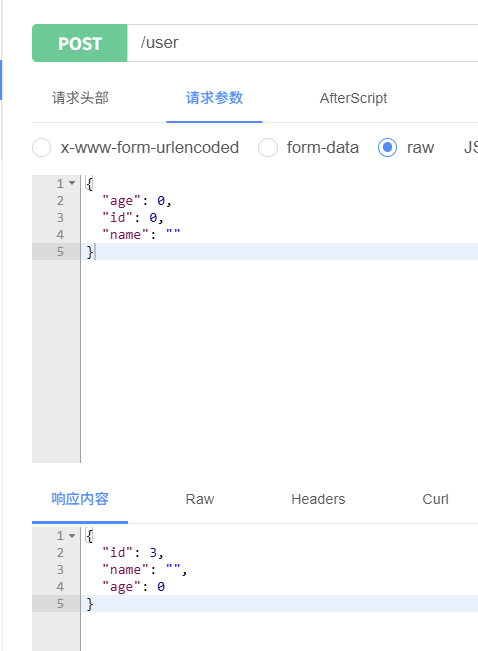Click the "name": "", line in response
Screen dimensions: 478x651
[145, 570]
